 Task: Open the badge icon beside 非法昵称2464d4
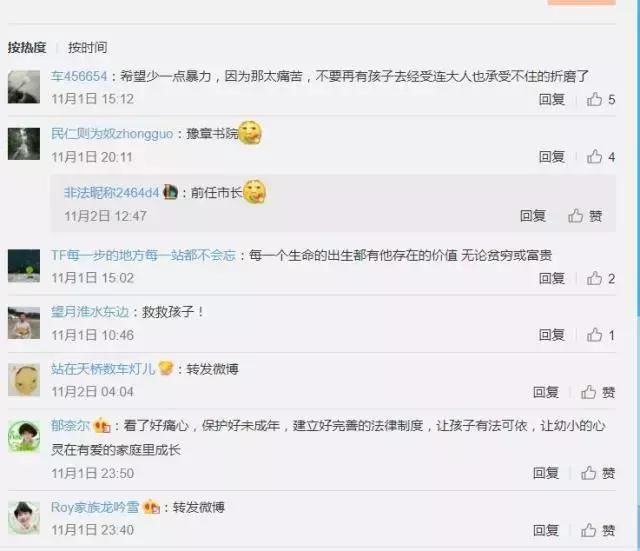pos(170,192)
